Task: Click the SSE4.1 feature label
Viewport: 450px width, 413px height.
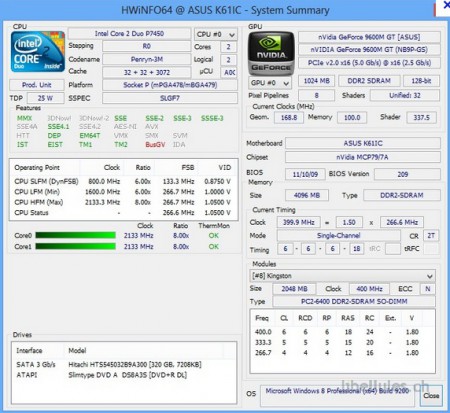Action: [58, 127]
